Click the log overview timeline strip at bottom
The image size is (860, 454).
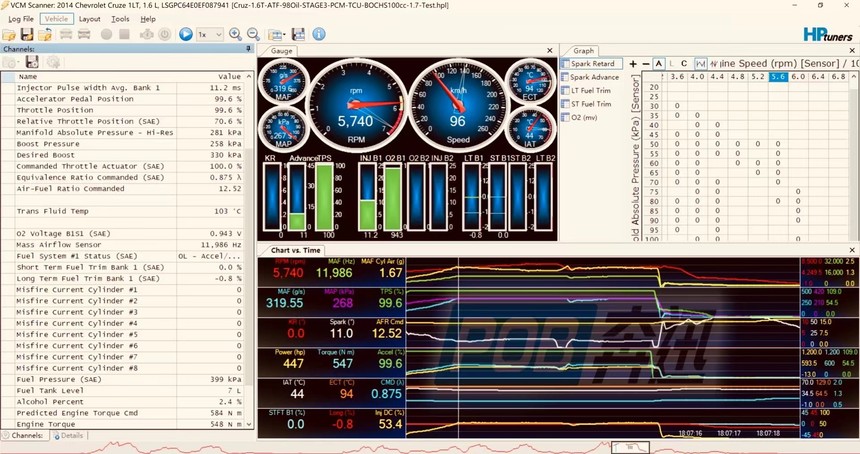pos(430,447)
